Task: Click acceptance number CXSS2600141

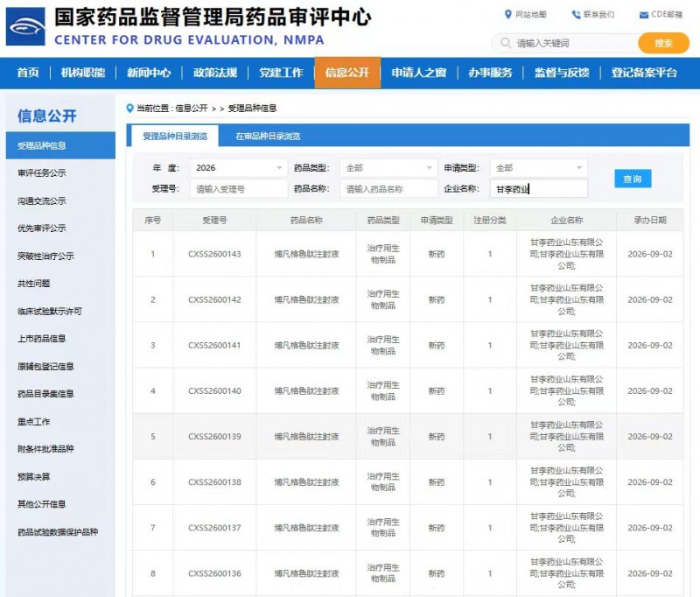Action: 214,345
